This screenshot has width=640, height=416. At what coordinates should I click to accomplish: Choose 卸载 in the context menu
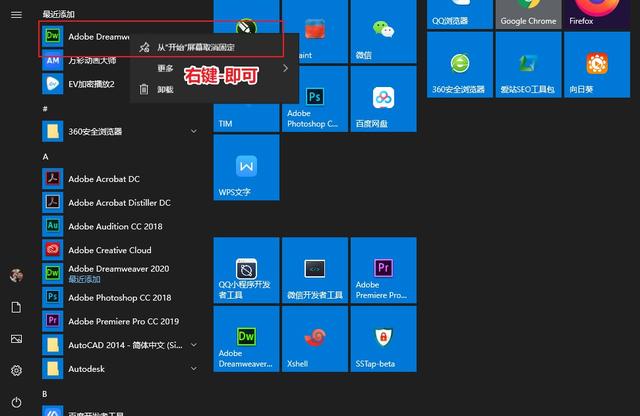[x=214, y=89]
